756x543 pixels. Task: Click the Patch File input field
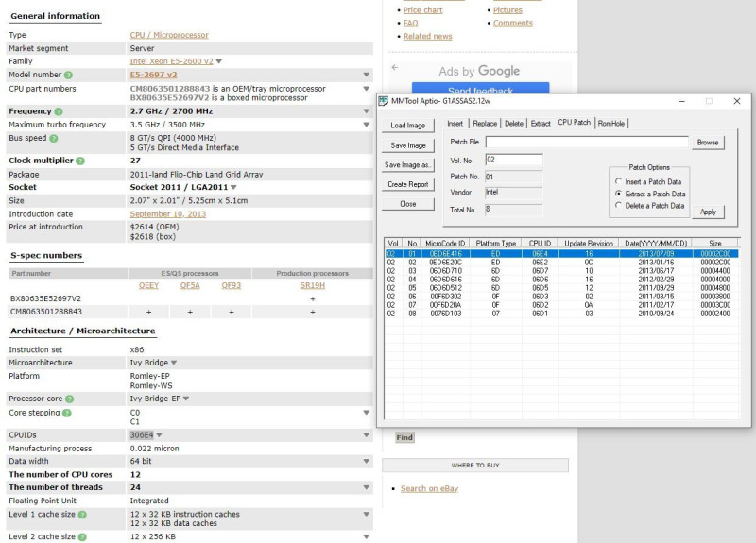pos(587,143)
